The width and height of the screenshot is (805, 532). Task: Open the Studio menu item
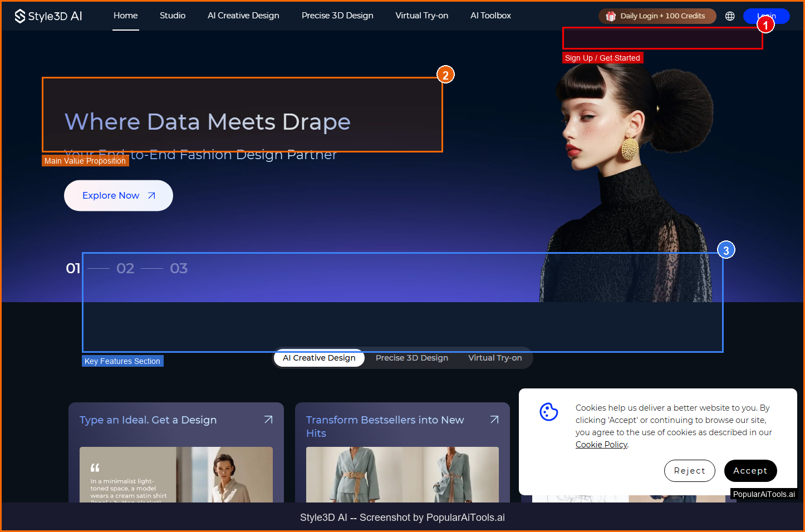pyautogui.click(x=173, y=16)
